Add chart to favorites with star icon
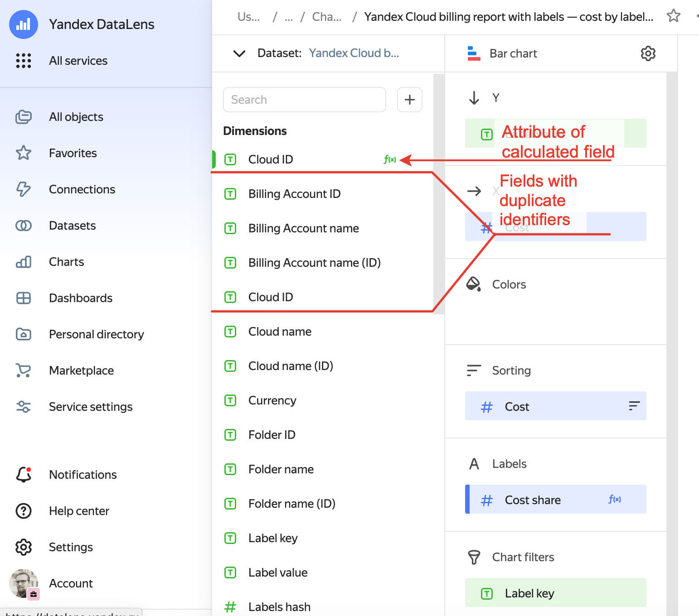This screenshot has height=616, width=699. click(673, 16)
